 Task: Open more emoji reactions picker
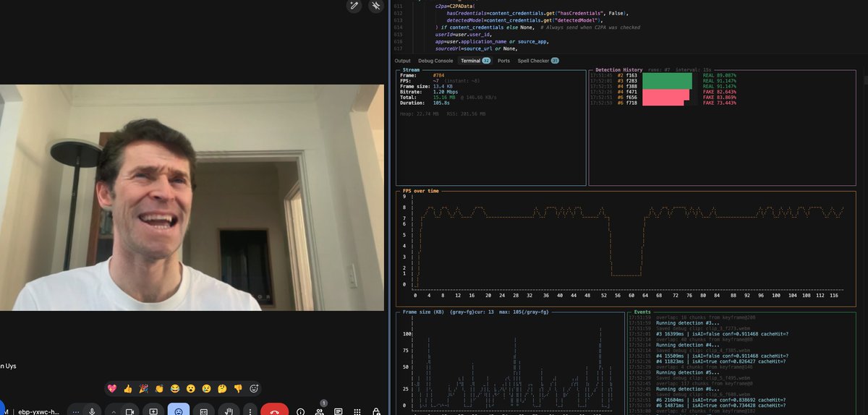(254, 388)
